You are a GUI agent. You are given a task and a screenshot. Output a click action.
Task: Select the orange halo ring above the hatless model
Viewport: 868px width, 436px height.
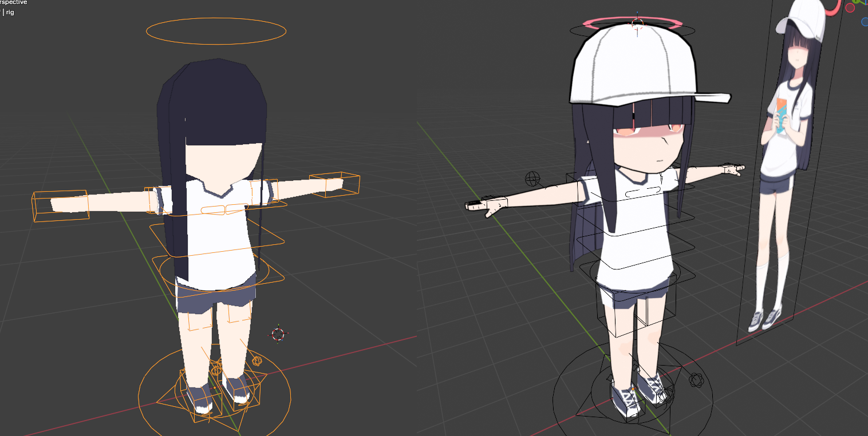click(x=216, y=31)
